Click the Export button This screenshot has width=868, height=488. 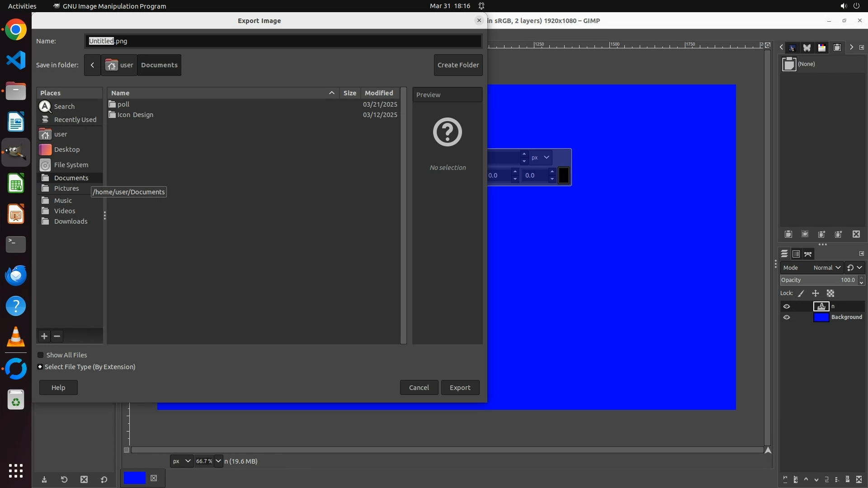point(460,388)
